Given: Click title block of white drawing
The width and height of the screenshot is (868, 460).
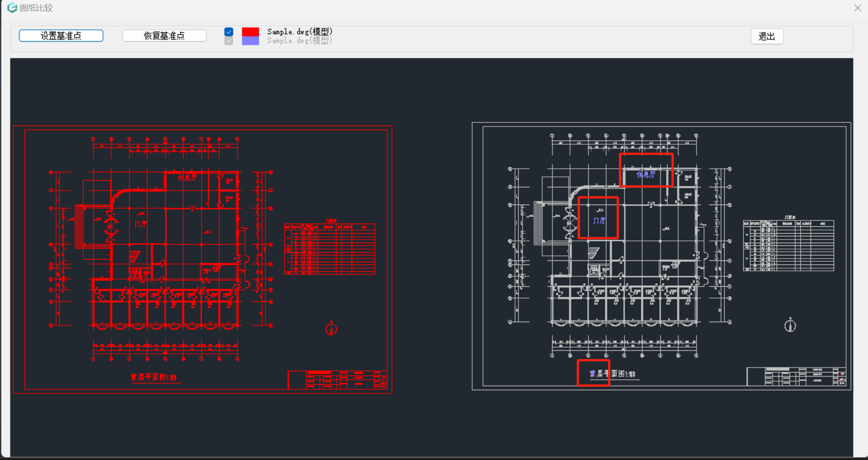Looking at the screenshot, I should (x=796, y=377).
